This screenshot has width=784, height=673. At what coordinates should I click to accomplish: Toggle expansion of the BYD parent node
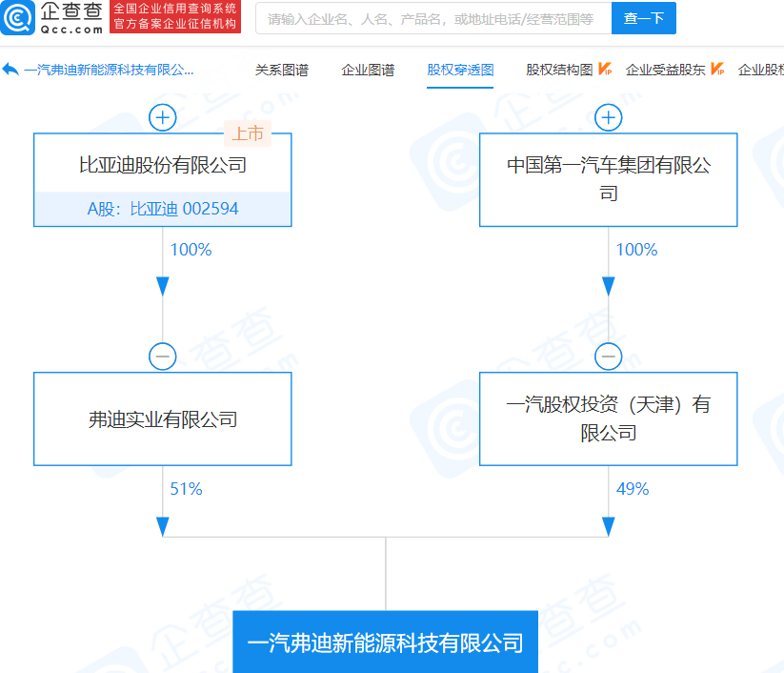tap(162, 117)
